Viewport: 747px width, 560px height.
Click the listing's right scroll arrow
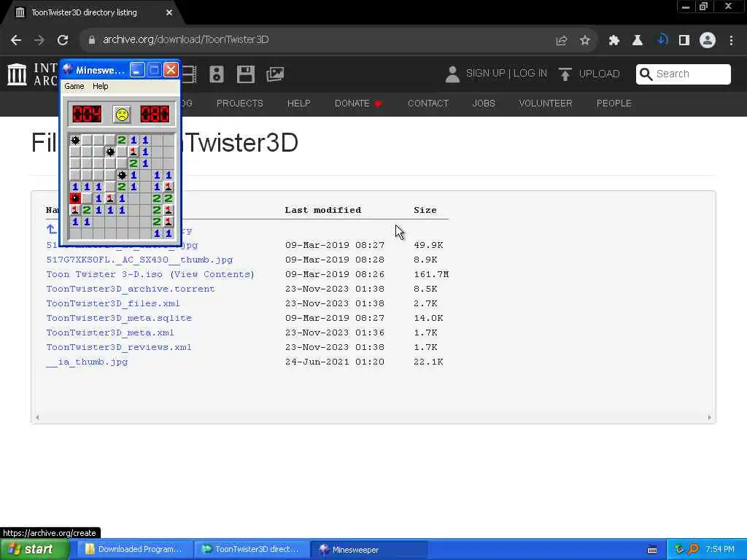(709, 418)
